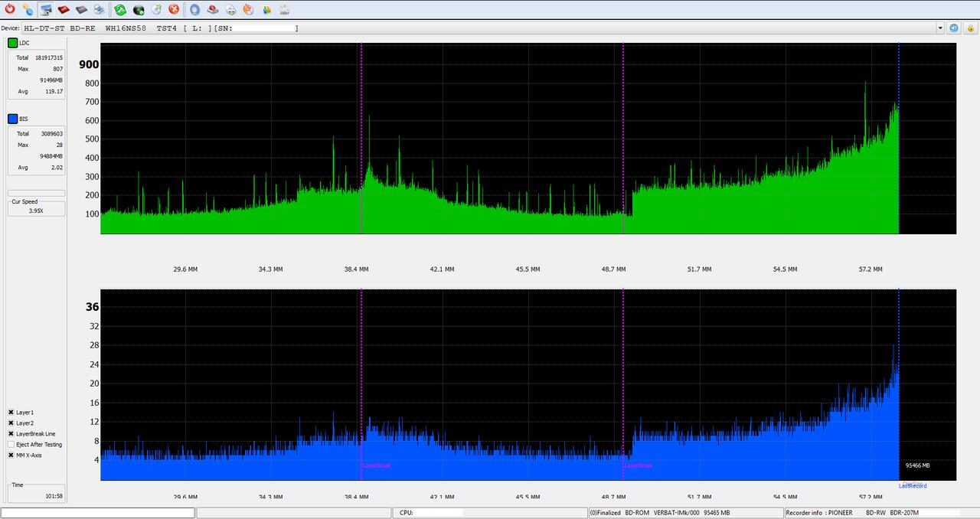The image size is (980, 519).
Task: Click the yellow and blue spheres toolbar icon
Action: point(28,10)
